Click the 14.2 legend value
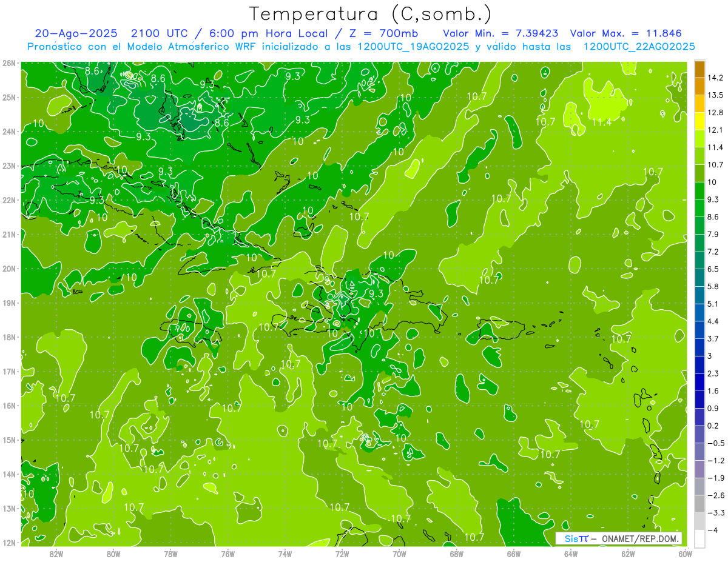This screenshot has width=728, height=562. click(715, 78)
